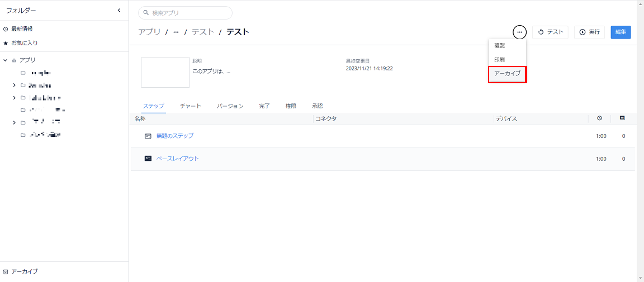Switch to the 完了 tab
The width and height of the screenshot is (644, 282).
(x=264, y=106)
